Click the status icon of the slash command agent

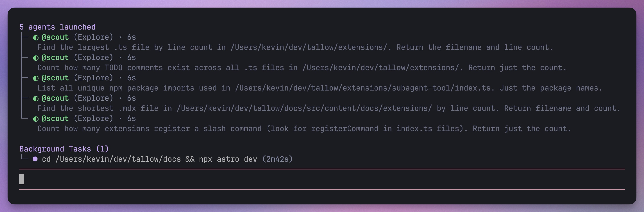(36, 119)
